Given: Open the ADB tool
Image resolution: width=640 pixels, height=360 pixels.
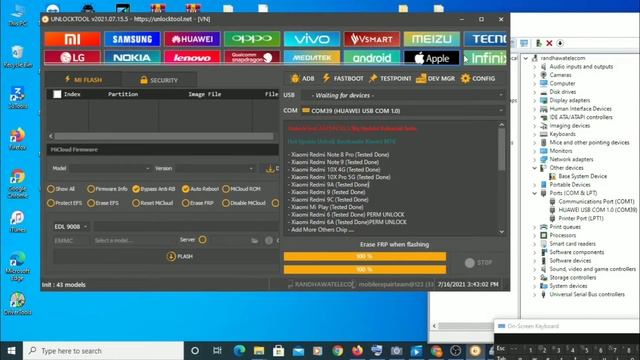Looking at the screenshot, I should pos(302,78).
